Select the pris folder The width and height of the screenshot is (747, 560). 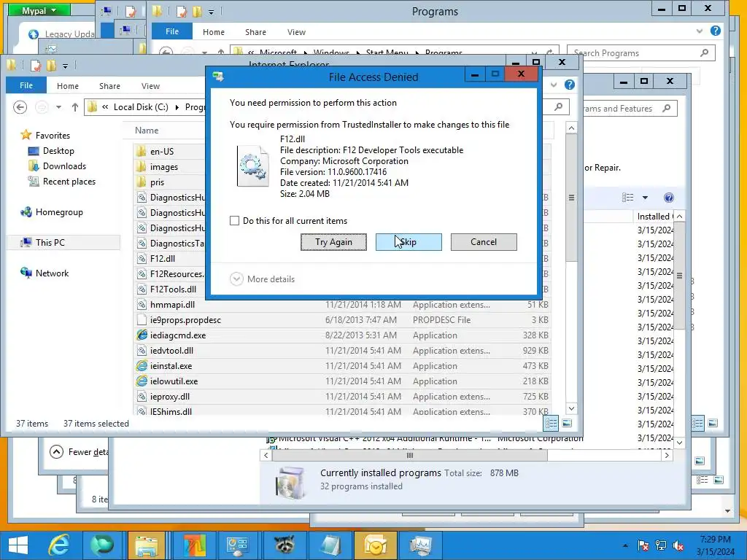157,182
